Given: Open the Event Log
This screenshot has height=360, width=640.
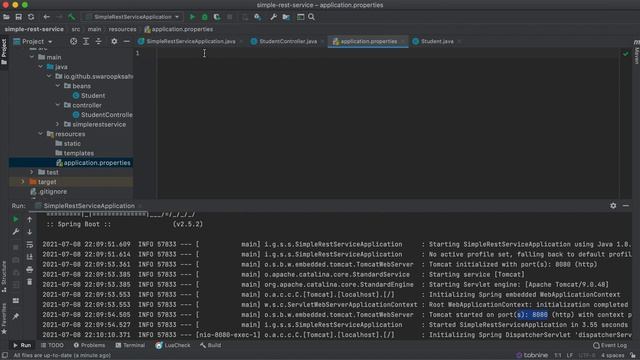Looking at the screenshot, I should coord(609,345).
